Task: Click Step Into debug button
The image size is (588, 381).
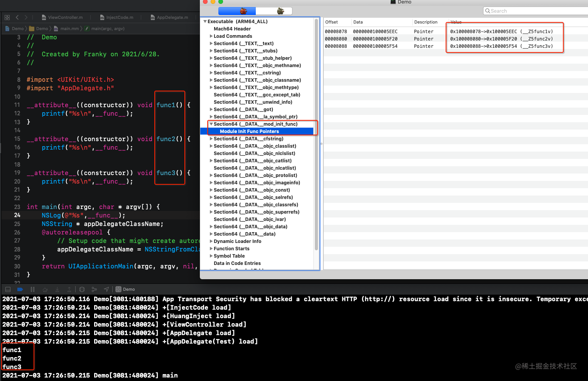Action: coord(57,289)
